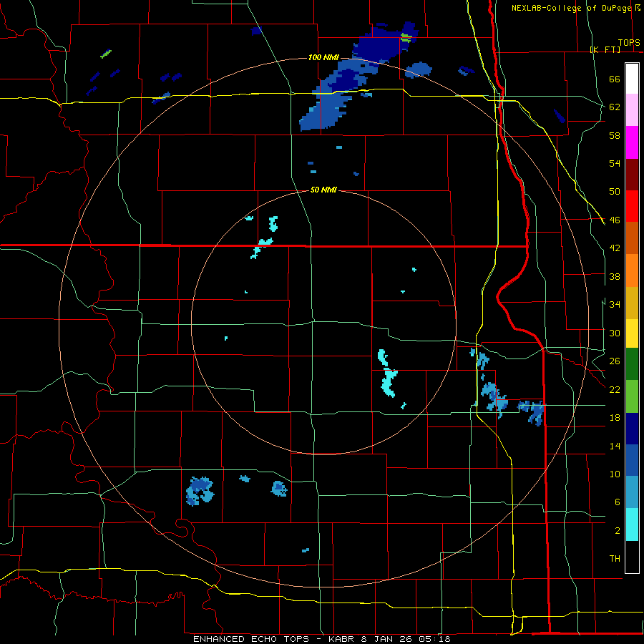Click the 2 value on the scale

[x=618, y=531]
